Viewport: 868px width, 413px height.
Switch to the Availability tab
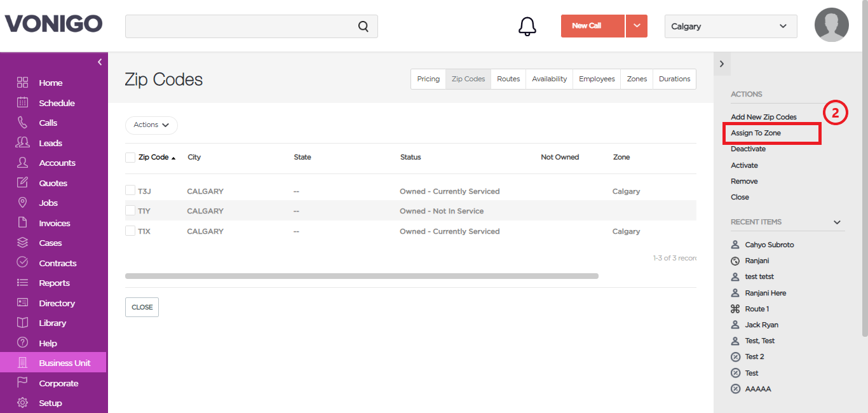pos(550,79)
